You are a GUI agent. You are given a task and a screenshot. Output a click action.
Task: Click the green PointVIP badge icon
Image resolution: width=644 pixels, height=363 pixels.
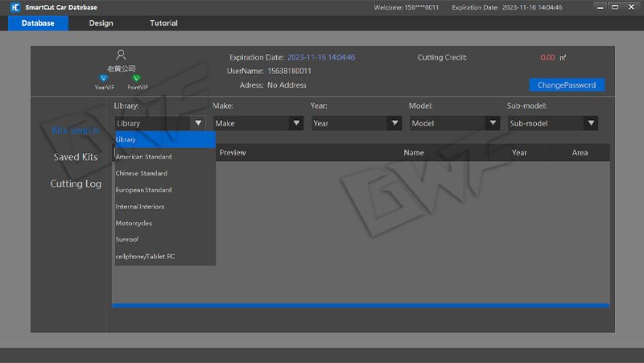tap(136, 78)
